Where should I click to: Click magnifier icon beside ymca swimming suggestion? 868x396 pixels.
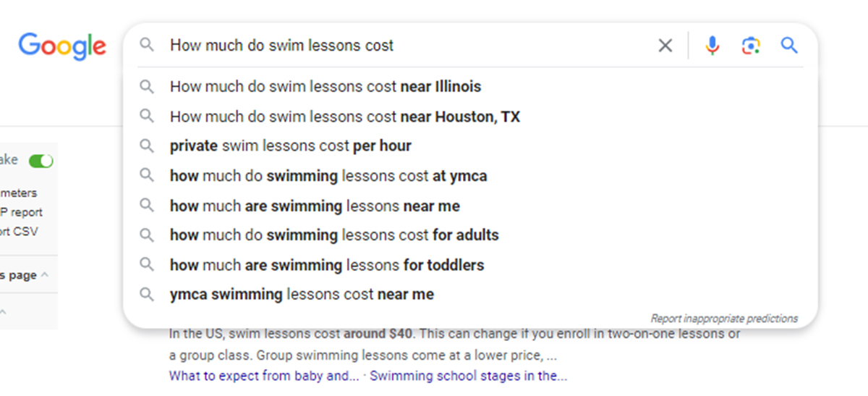click(x=147, y=295)
